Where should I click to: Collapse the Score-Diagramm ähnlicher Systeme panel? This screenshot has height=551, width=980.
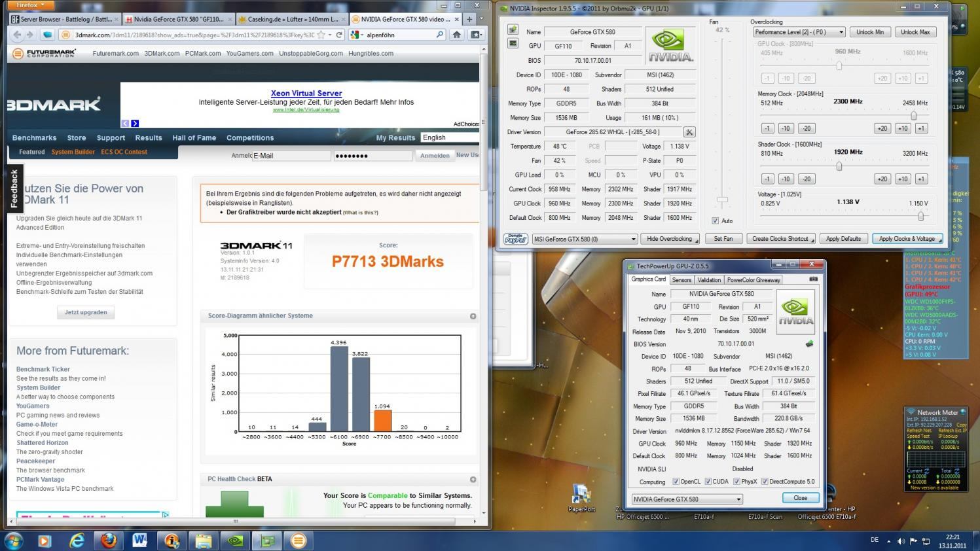(473, 316)
